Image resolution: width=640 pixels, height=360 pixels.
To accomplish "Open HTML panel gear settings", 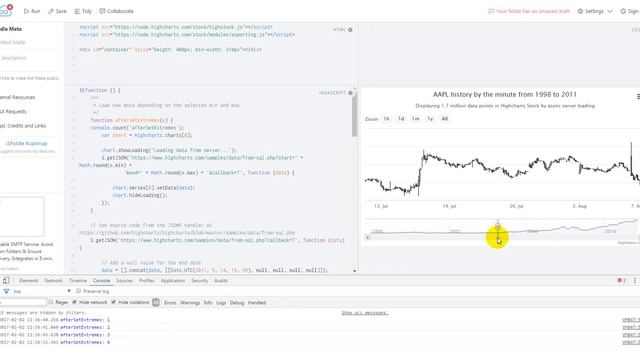I will point(350,30).
